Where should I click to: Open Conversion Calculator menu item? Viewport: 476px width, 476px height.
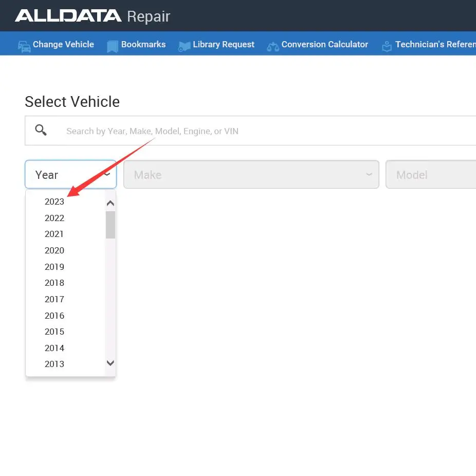(x=317, y=45)
